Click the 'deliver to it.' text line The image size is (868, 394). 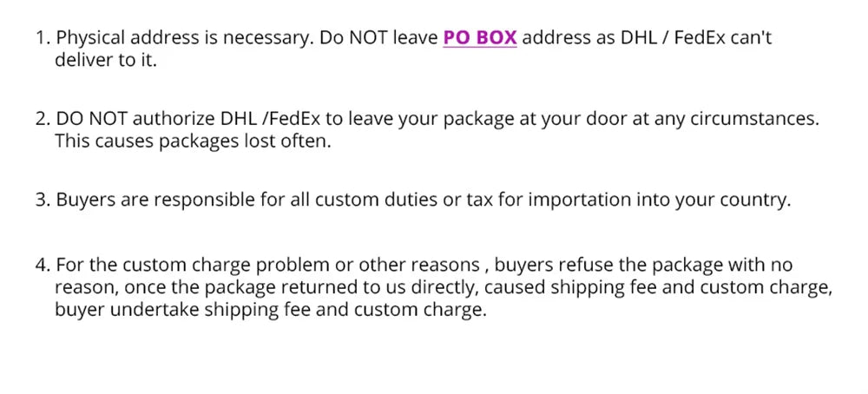point(105,61)
